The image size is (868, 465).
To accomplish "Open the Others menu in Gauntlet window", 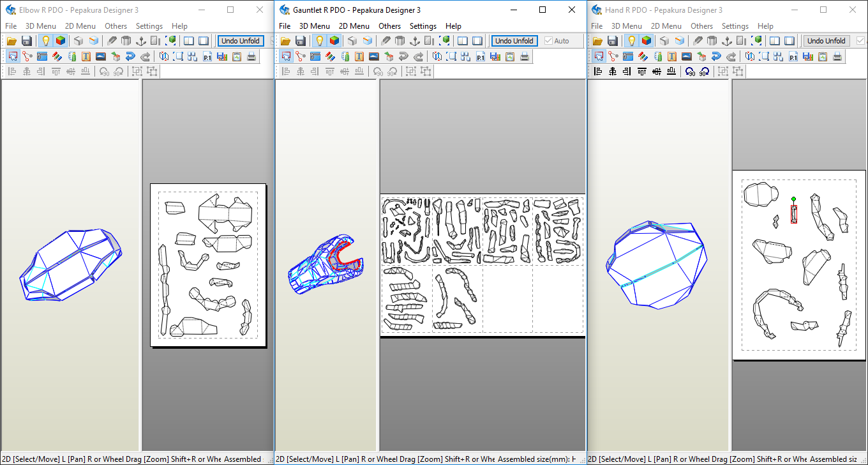I will (389, 26).
